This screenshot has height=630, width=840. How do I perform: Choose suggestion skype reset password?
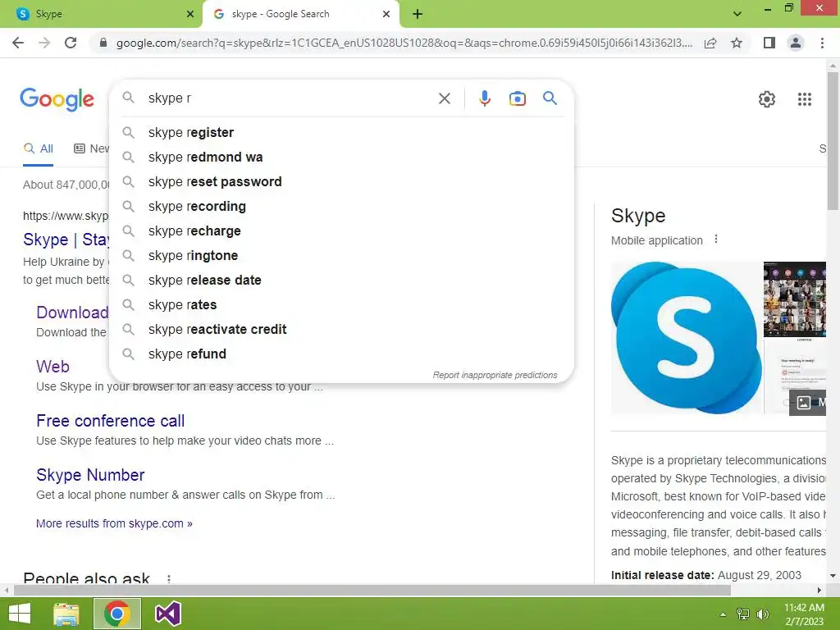tap(341, 181)
